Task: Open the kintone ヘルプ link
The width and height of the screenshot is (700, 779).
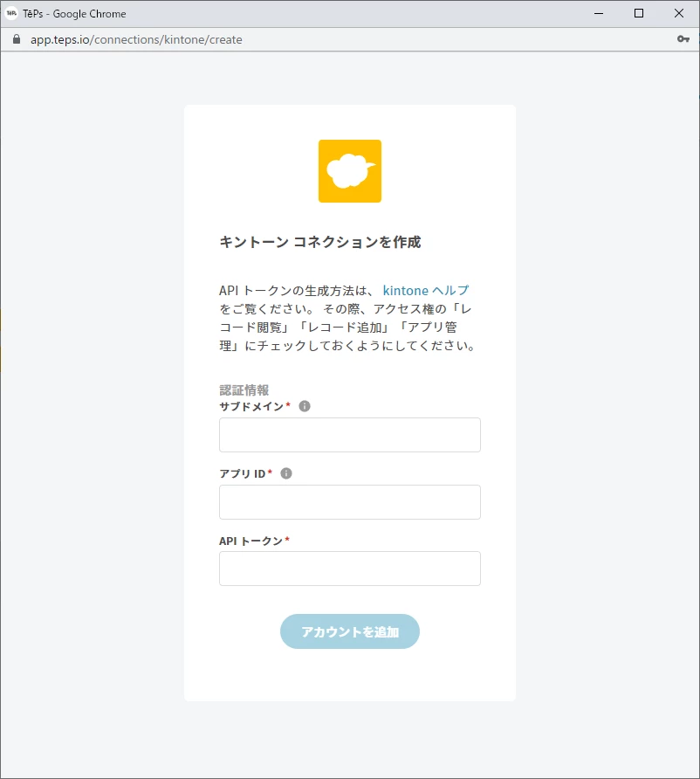Action: (425, 290)
